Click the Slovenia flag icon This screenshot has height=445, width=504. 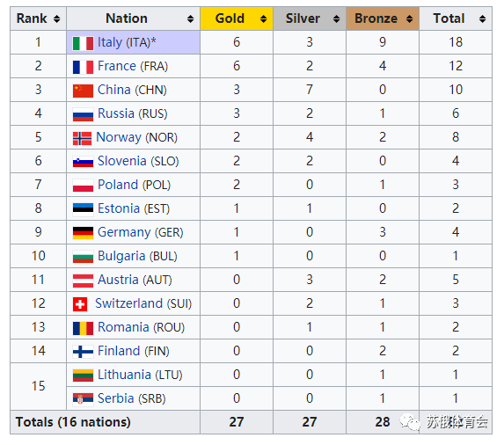coord(83,162)
